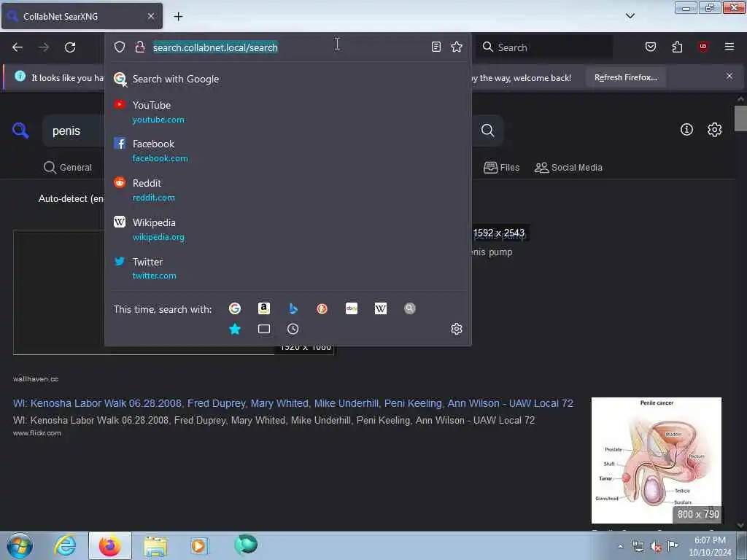Search this time with Amazon icon
Screen dimensions: 747x560
[x=264, y=308]
